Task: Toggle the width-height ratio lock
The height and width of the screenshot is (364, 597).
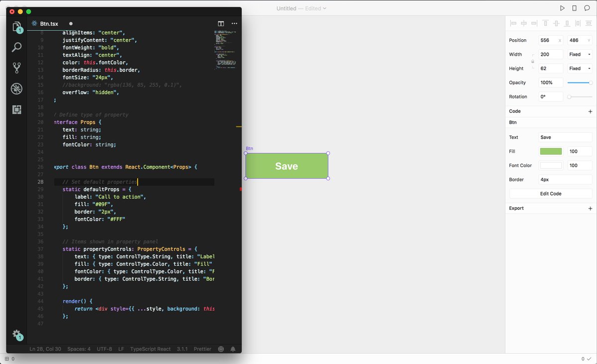Action: (x=533, y=61)
